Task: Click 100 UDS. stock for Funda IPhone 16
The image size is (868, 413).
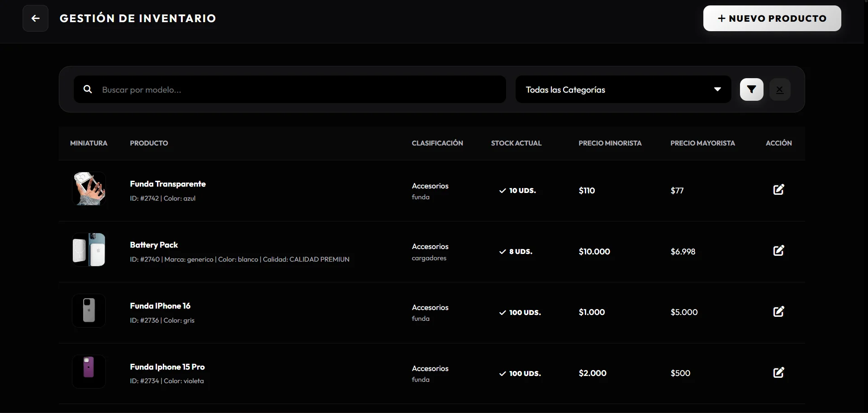Action: click(x=520, y=313)
